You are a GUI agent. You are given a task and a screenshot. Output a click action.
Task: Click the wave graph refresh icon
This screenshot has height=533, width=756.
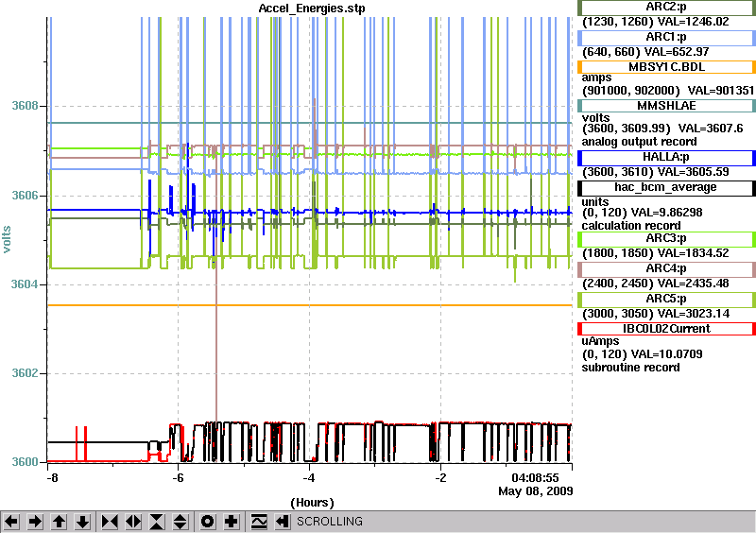pos(259,522)
